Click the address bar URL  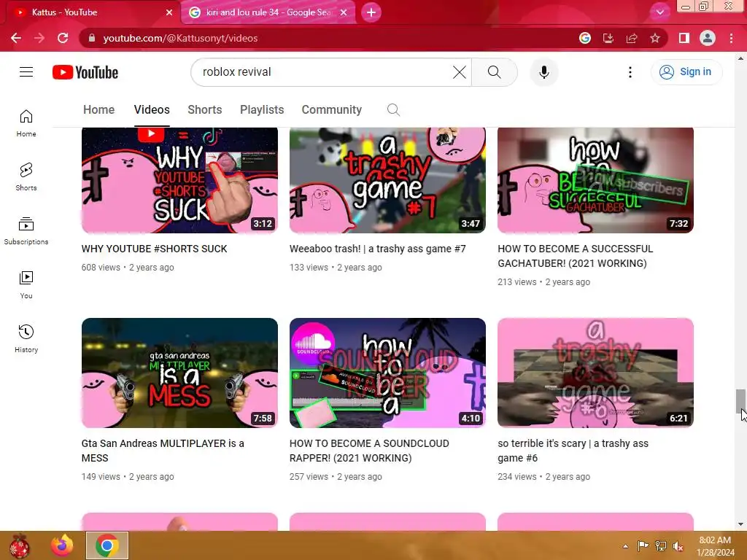tap(180, 38)
